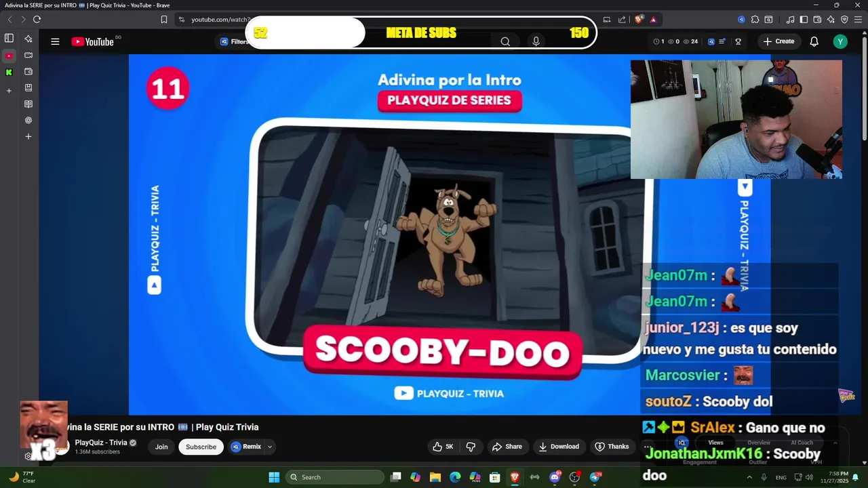
Task: Open Bookmarks sidebar icon
Action: (x=28, y=88)
